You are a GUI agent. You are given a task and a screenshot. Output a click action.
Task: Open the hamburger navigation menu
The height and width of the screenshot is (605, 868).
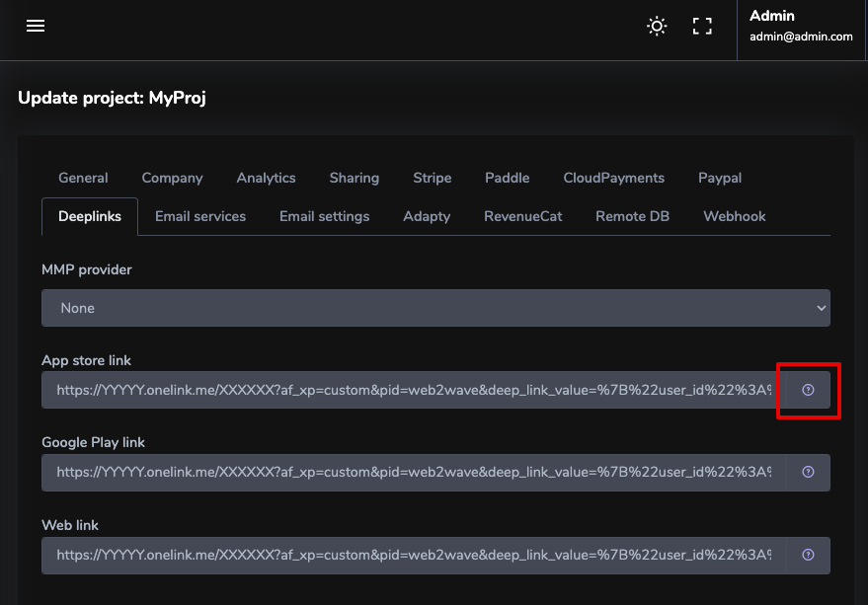36,27
